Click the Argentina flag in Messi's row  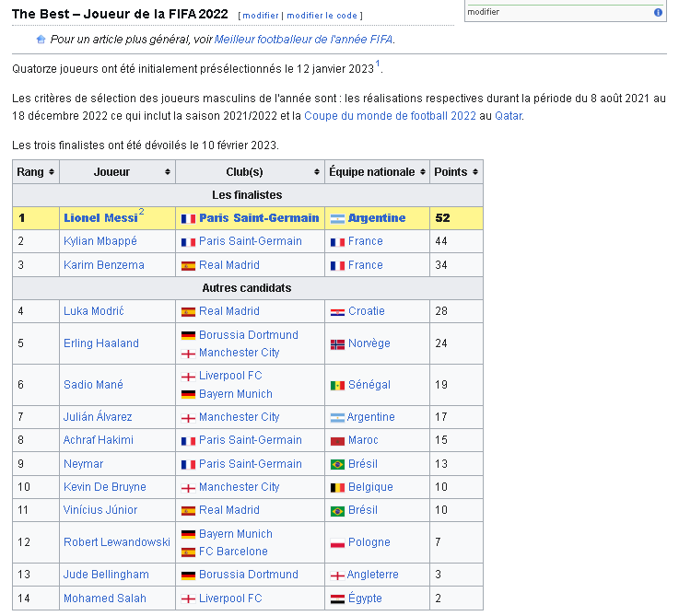click(337, 219)
